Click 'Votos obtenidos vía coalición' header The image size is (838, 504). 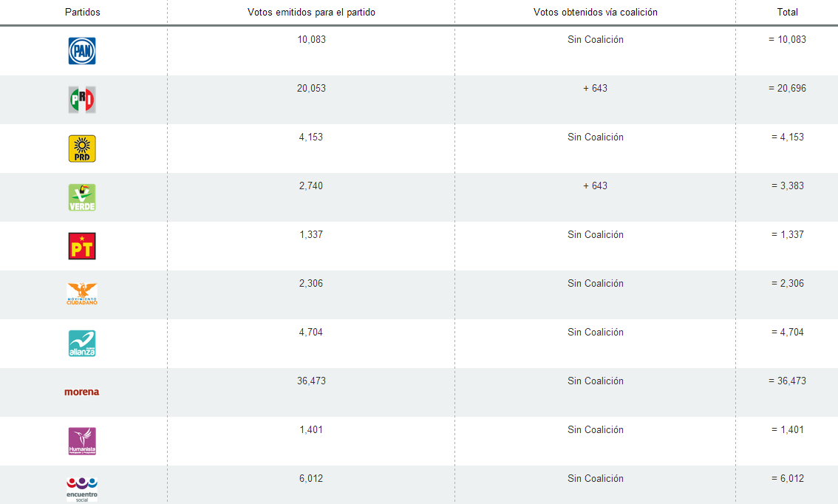595,13
